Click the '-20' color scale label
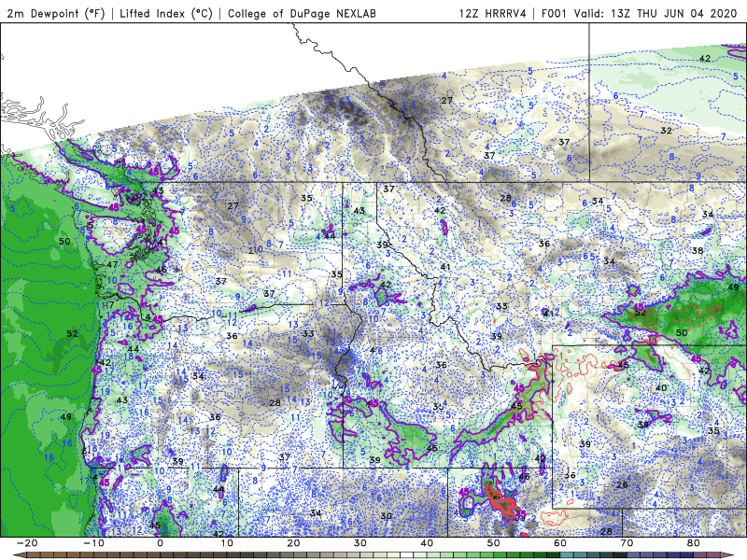 [27, 543]
